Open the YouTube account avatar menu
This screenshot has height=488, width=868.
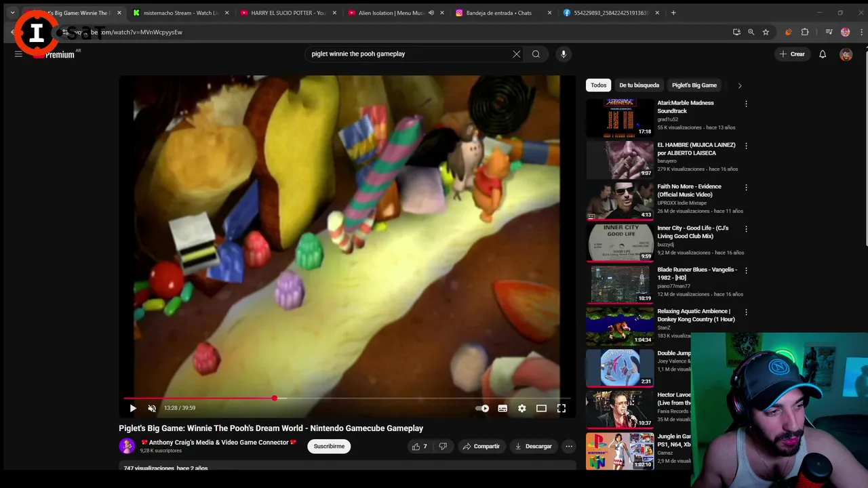tap(846, 54)
